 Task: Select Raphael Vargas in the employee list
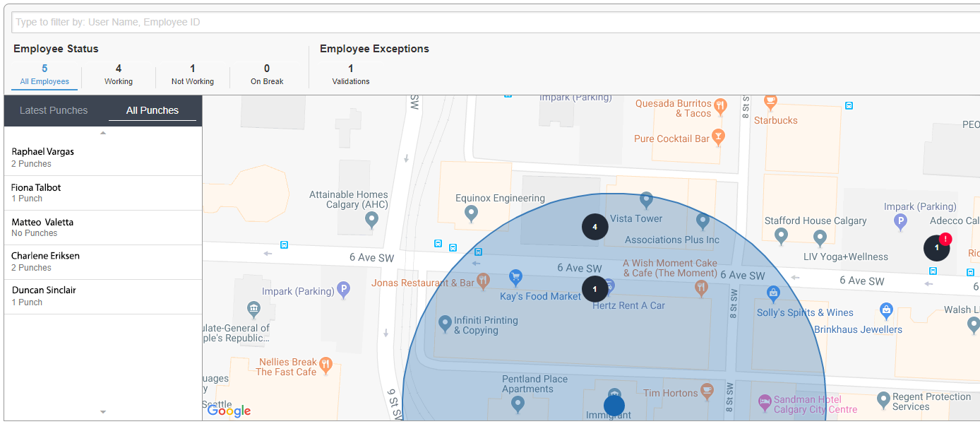pyautogui.click(x=103, y=157)
